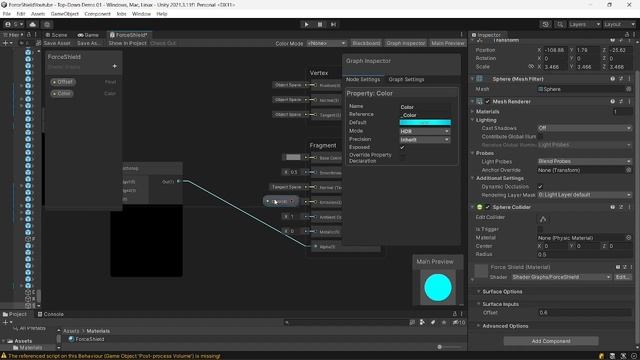
Task: Click the warning icon in status bar
Action: [4, 356]
